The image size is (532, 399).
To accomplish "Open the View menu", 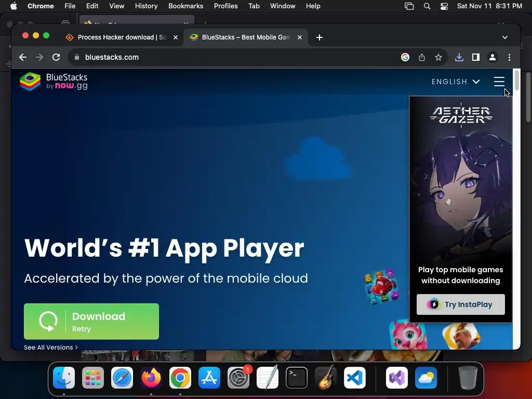I will click(117, 6).
